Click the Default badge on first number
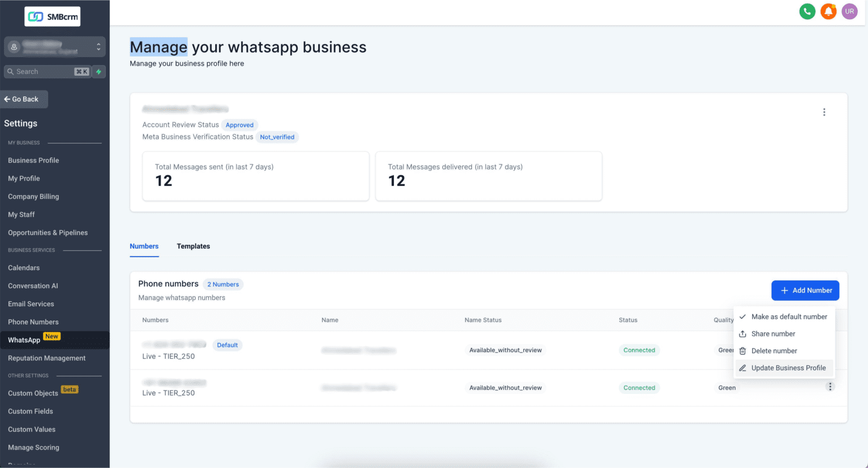The image size is (868, 468). pos(227,345)
